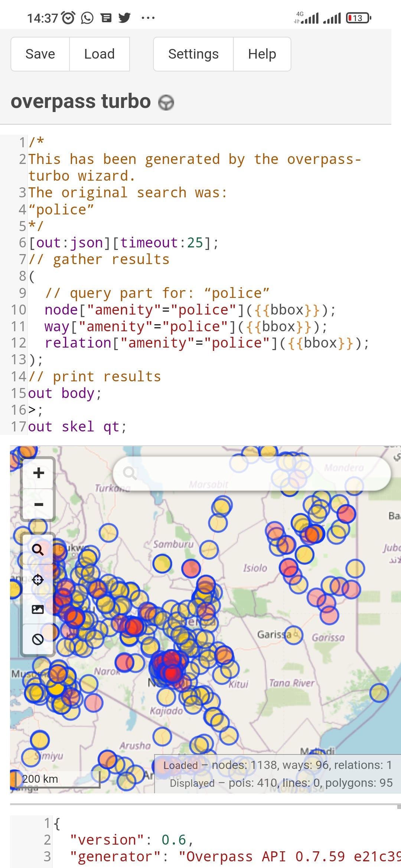
Task: Click code line with [out:json][timeout:25]
Action: coord(124,243)
